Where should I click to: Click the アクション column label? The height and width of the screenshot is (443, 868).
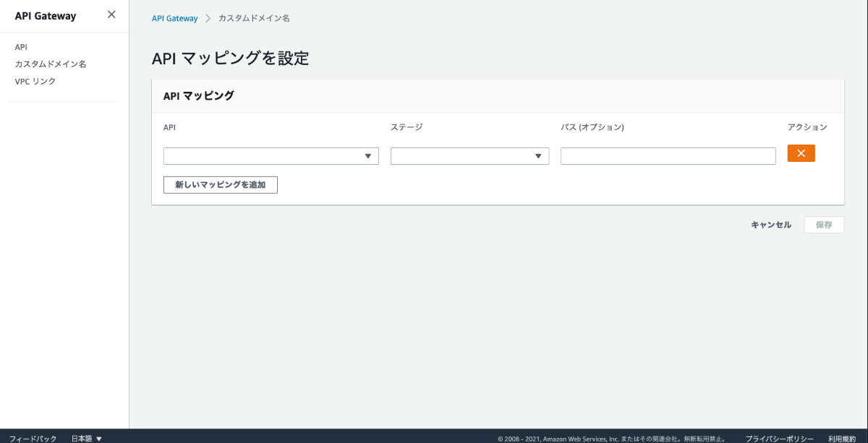tap(807, 127)
